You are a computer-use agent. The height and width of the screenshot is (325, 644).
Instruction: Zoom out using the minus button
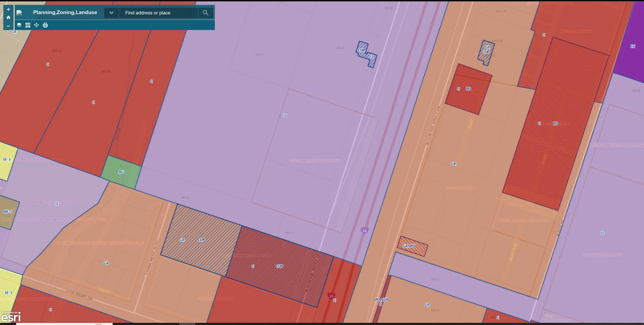tap(8, 26)
